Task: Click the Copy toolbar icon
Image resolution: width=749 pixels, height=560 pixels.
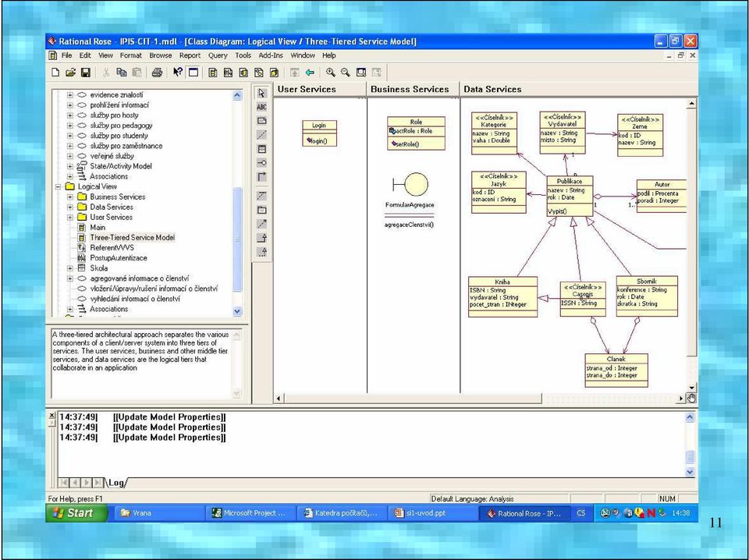Action: [x=122, y=73]
